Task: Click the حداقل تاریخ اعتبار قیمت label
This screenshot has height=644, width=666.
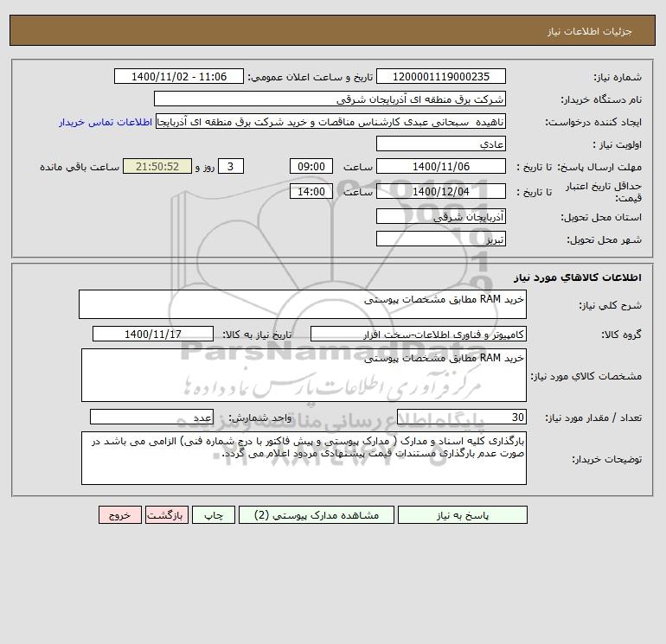Action: (x=604, y=192)
